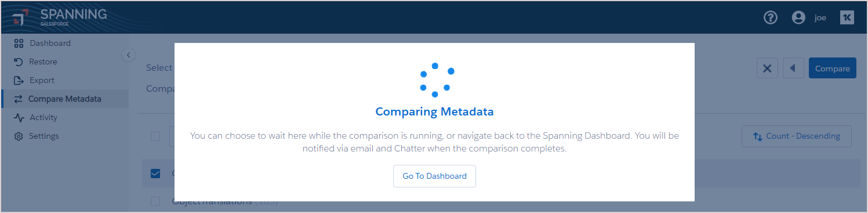Open the help question mark icon
This screenshot has width=868, height=213.
coord(770,17)
